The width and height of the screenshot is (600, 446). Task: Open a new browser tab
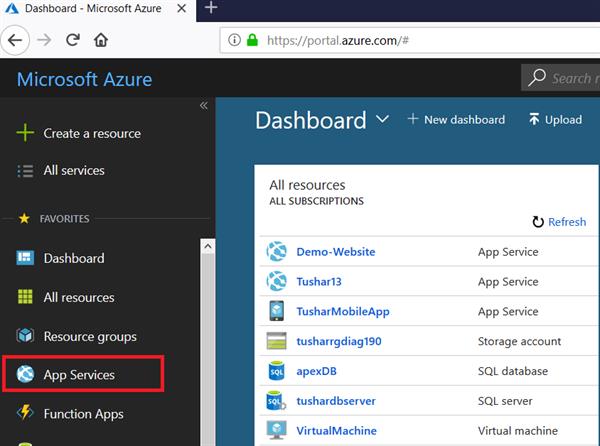tap(210, 8)
